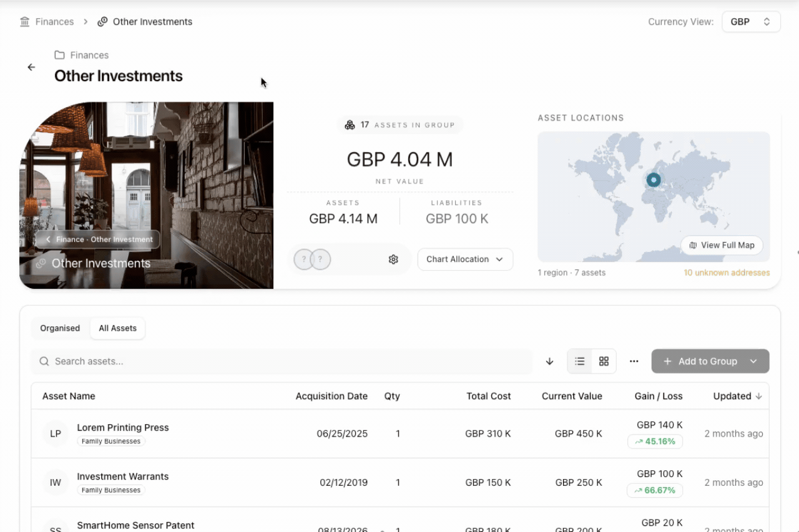Open the Add to Group dropdown arrow

coord(753,361)
